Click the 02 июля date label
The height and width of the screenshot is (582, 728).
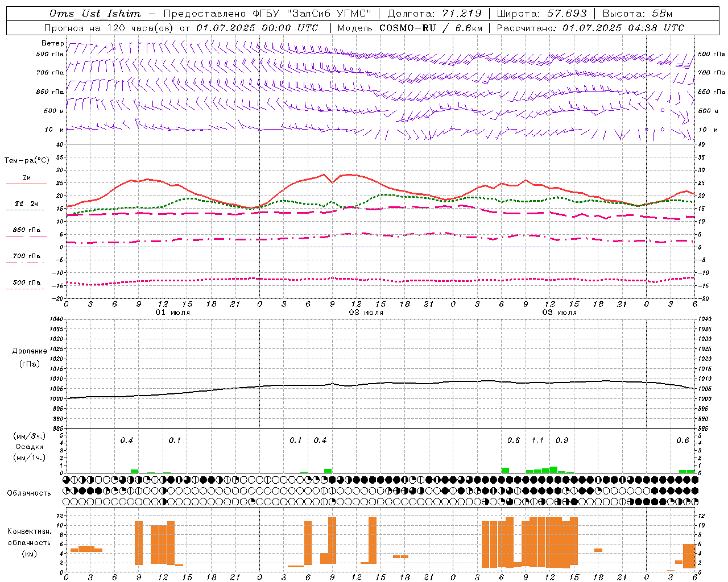[366, 313]
